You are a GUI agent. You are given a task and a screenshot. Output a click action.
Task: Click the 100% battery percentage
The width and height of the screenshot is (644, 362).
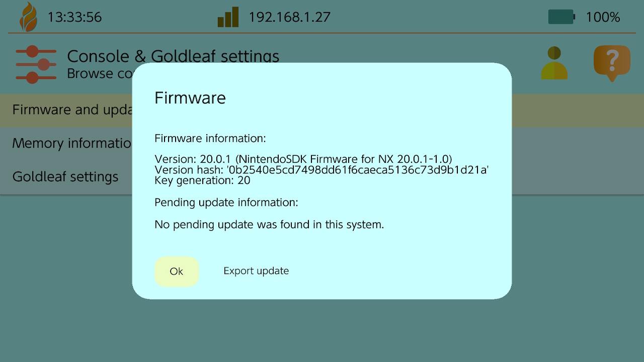point(603,18)
